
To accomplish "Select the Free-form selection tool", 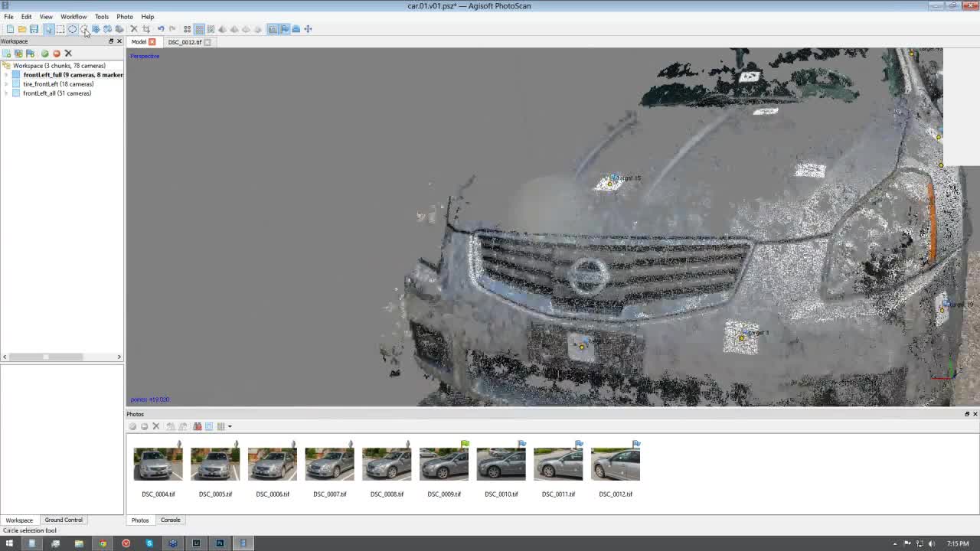I will (x=84, y=29).
